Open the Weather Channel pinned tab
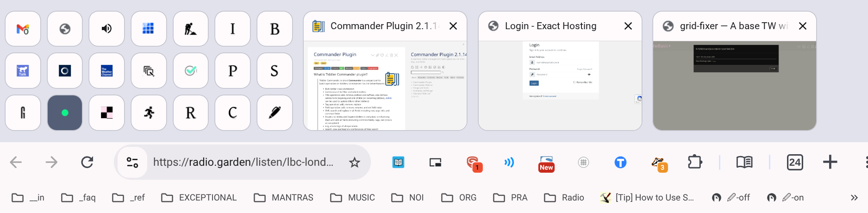 (106, 71)
